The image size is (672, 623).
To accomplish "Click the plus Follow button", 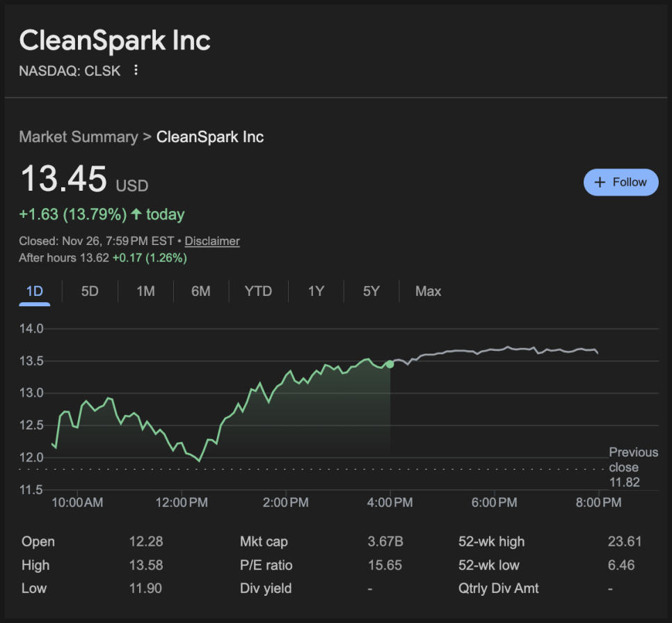I will pyautogui.click(x=621, y=182).
